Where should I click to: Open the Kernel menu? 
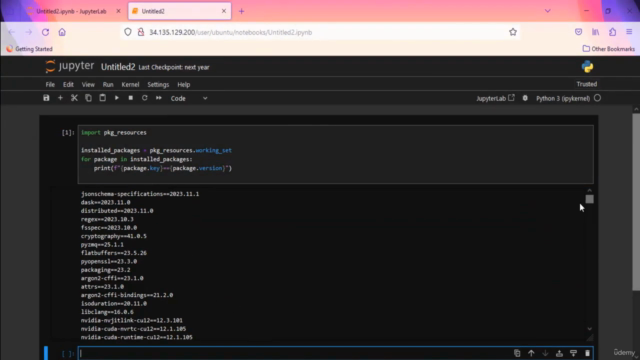[130, 84]
